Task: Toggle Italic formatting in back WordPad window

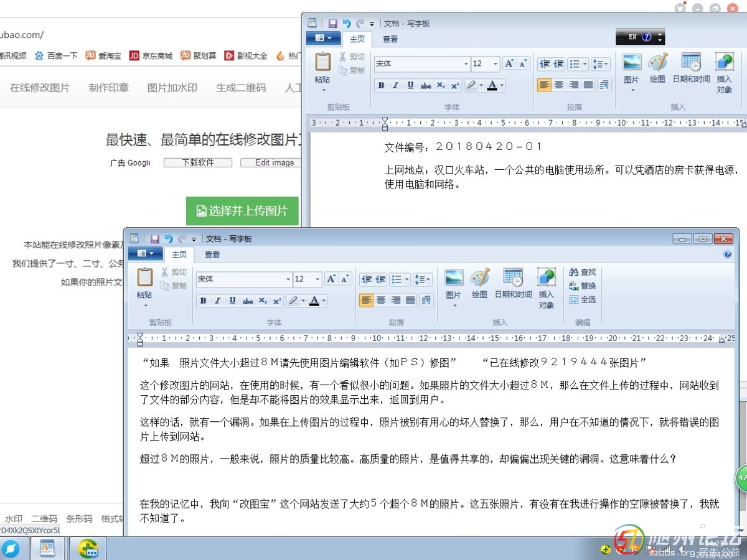Action: click(396, 85)
